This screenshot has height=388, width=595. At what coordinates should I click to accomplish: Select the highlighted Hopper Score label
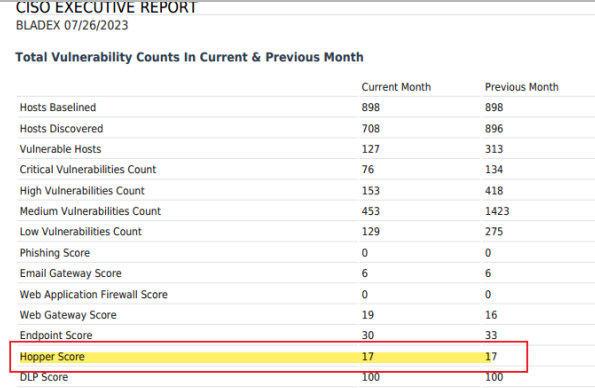[x=52, y=357]
